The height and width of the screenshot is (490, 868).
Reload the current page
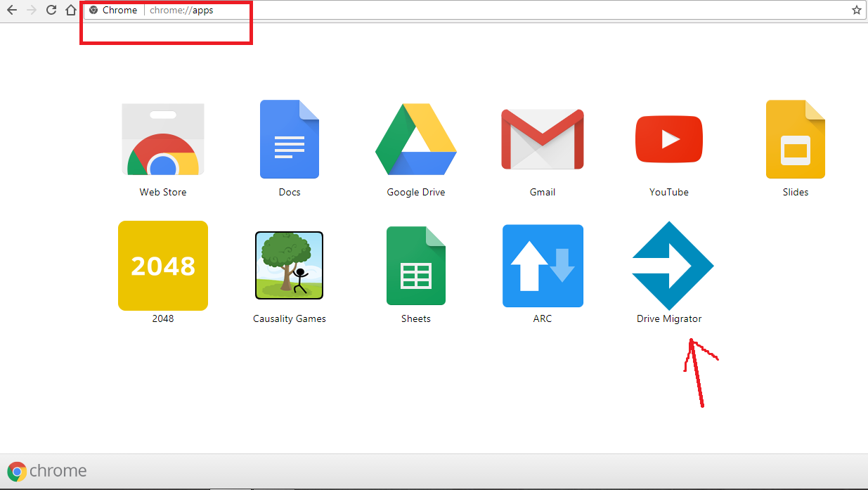point(50,10)
